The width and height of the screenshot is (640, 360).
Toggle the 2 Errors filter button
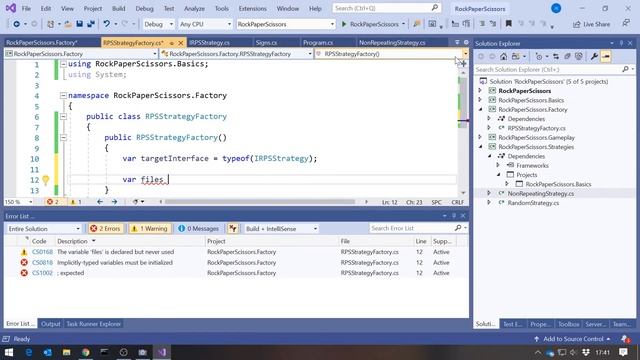coord(106,229)
